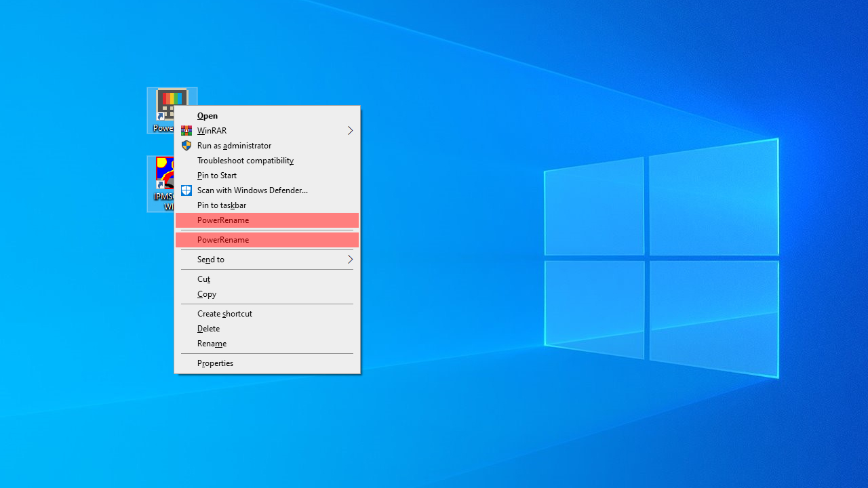Expand the Send to arrow
The width and height of the screenshot is (868, 488).
350,260
